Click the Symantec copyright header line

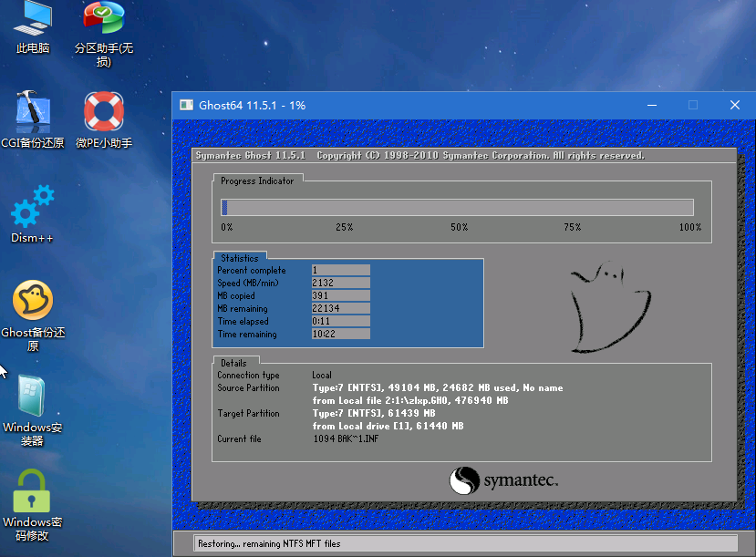point(419,156)
